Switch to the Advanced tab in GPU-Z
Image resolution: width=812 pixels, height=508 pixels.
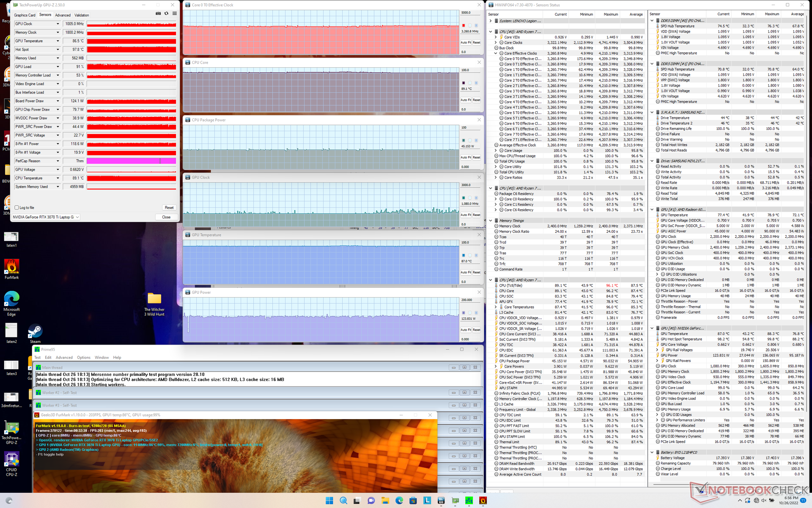(x=63, y=15)
